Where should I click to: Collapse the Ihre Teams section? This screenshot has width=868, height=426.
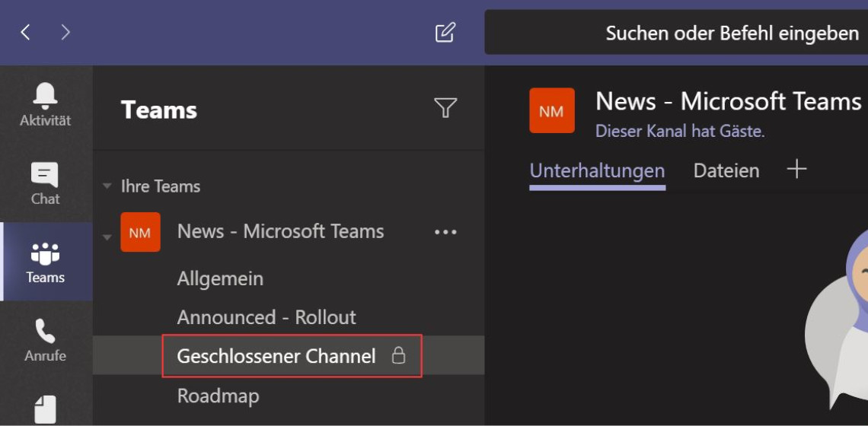[x=107, y=186]
